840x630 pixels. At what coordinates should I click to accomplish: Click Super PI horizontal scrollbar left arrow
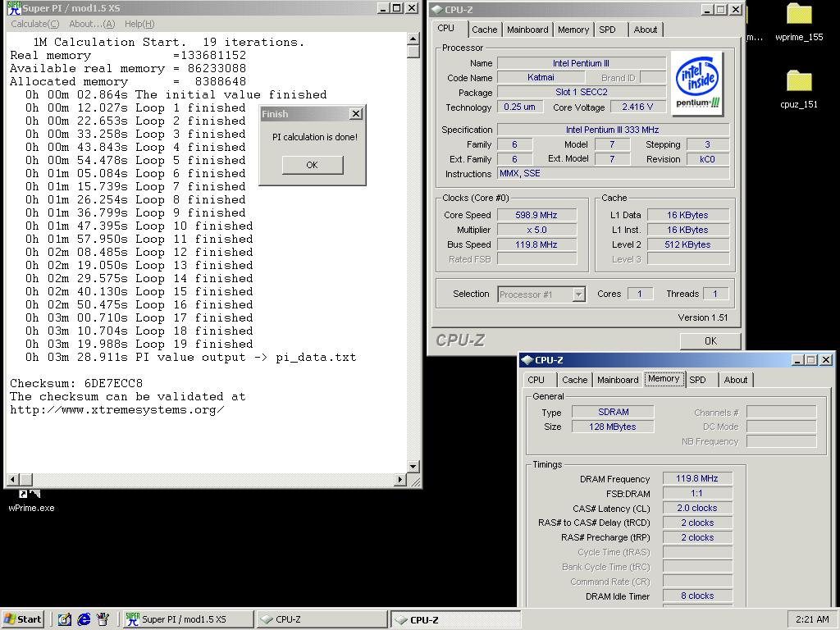pos(13,479)
